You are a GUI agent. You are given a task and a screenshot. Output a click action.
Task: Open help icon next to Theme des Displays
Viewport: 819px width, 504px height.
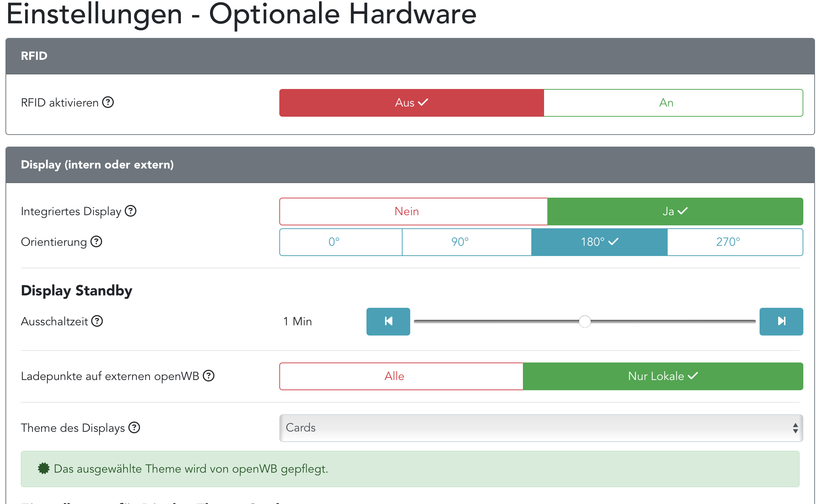(135, 427)
